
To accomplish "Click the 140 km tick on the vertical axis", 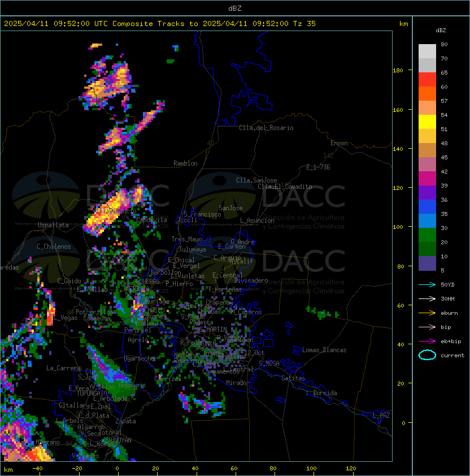I will [x=398, y=149].
